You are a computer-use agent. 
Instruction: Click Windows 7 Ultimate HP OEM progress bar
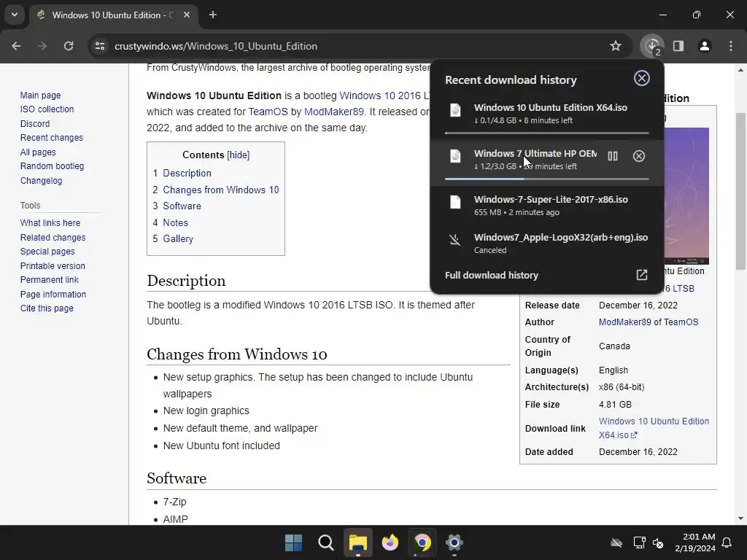pyautogui.click(x=546, y=179)
